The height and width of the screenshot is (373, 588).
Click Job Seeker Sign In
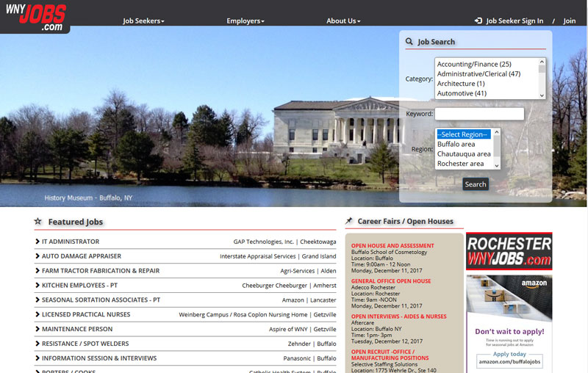point(514,21)
